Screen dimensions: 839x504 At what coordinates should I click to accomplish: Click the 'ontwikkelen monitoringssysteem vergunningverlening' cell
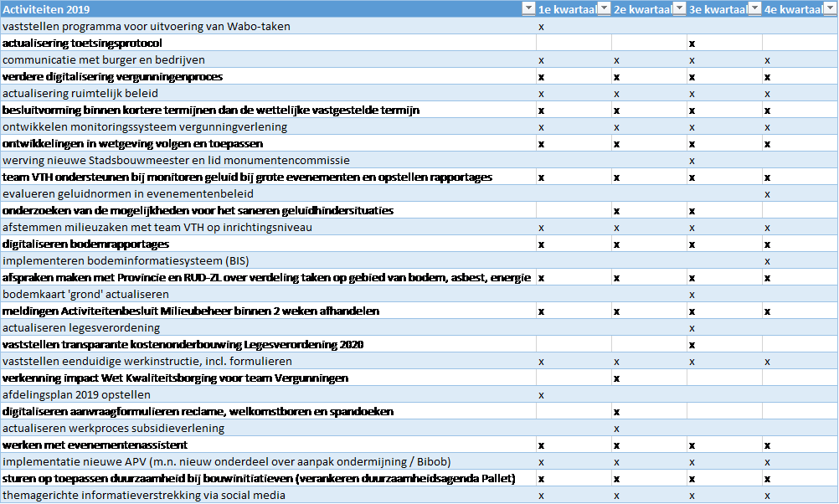[145, 126]
